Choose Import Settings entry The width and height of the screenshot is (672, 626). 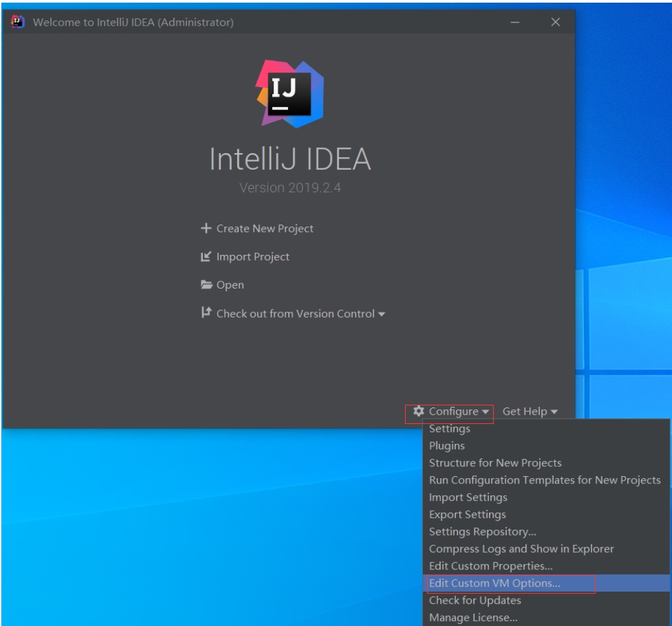click(546, 497)
